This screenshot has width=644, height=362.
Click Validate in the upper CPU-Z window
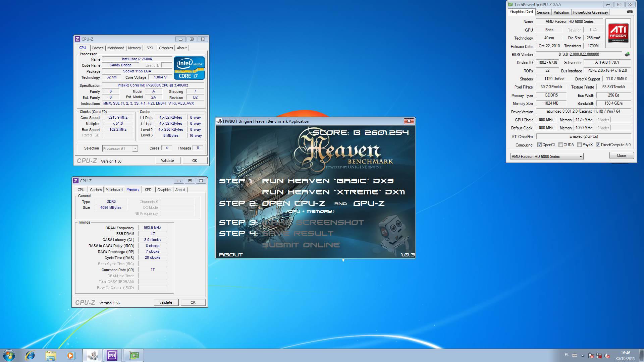167,161
